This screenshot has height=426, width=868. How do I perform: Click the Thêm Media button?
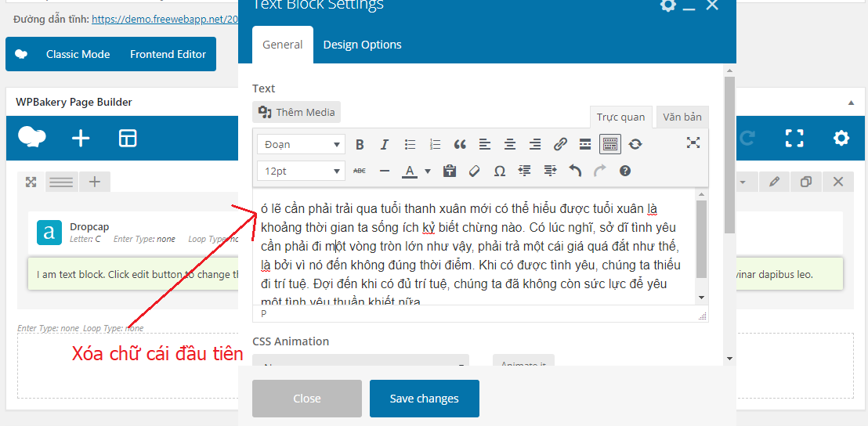297,112
